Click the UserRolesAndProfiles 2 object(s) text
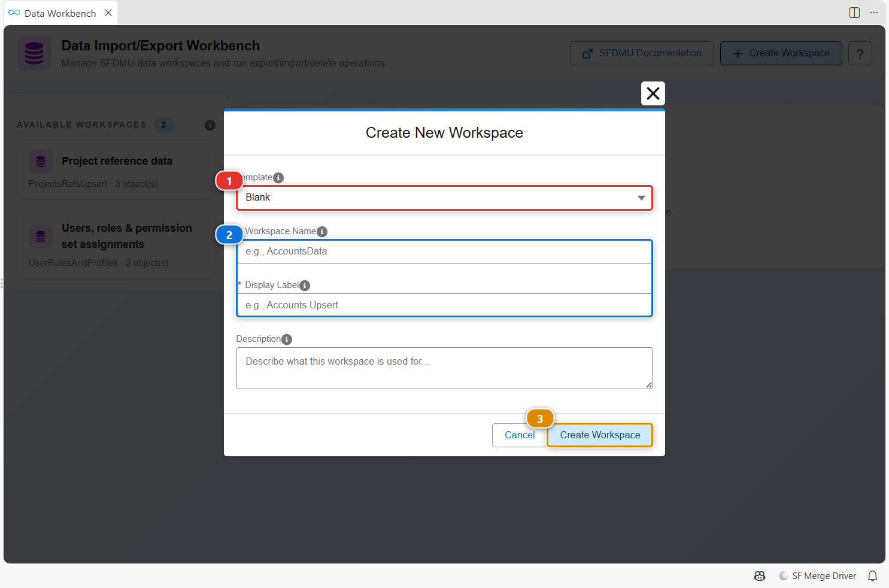Screen dimensions: 889x588 [99, 263]
